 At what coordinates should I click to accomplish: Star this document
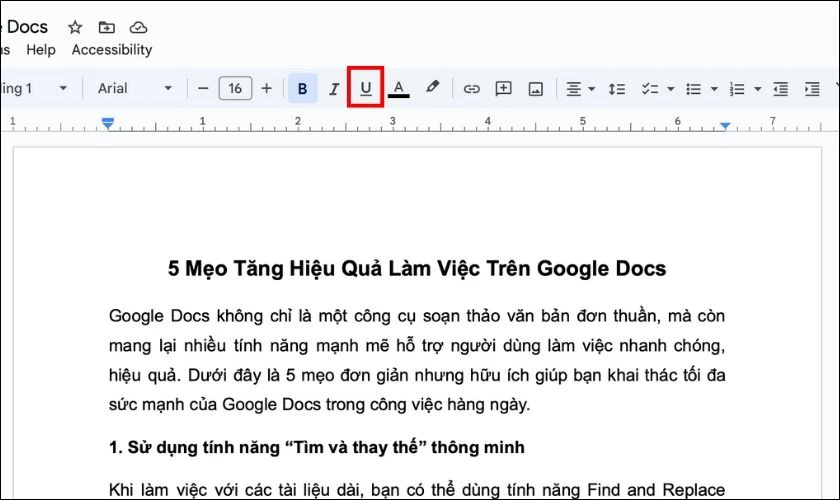point(75,27)
